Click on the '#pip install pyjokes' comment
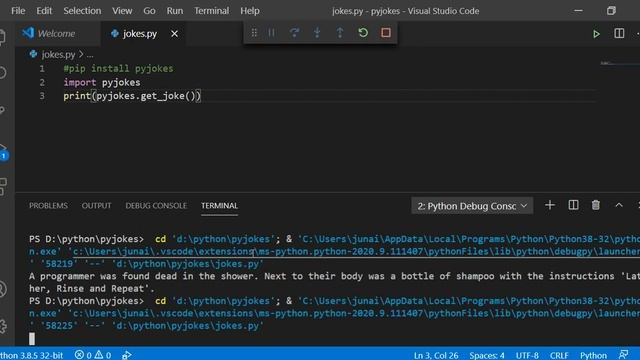This screenshot has height=360, width=640. tap(118, 69)
